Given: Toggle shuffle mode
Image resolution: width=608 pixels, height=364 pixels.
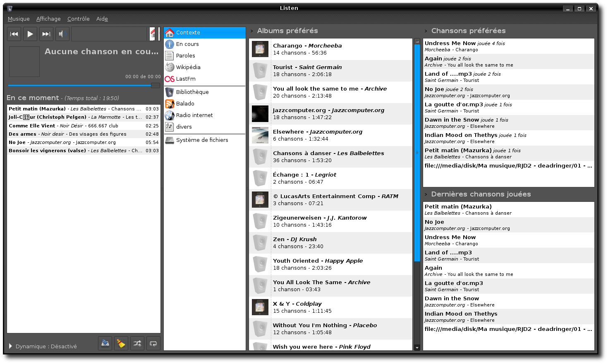Looking at the screenshot, I should pyautogui.click(x=137, y=343).
